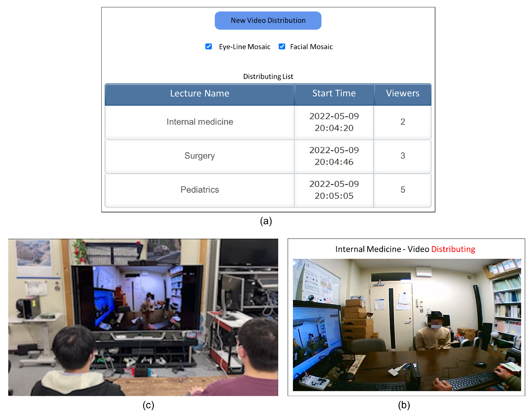Click the New Video Distribution button
The image size is (532, 416).
pos(268,21)
